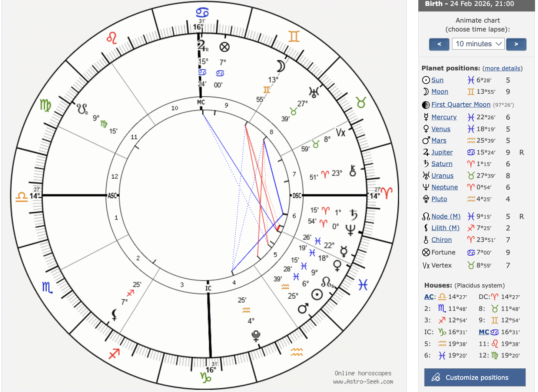Click the MC midheaven link under Houses

(x=484, y=332)
